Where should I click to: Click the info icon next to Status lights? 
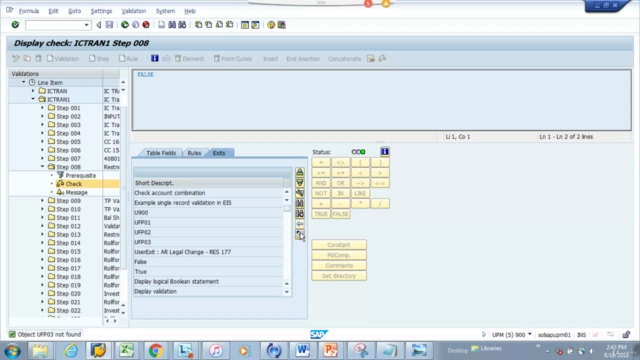coord(384,152)
